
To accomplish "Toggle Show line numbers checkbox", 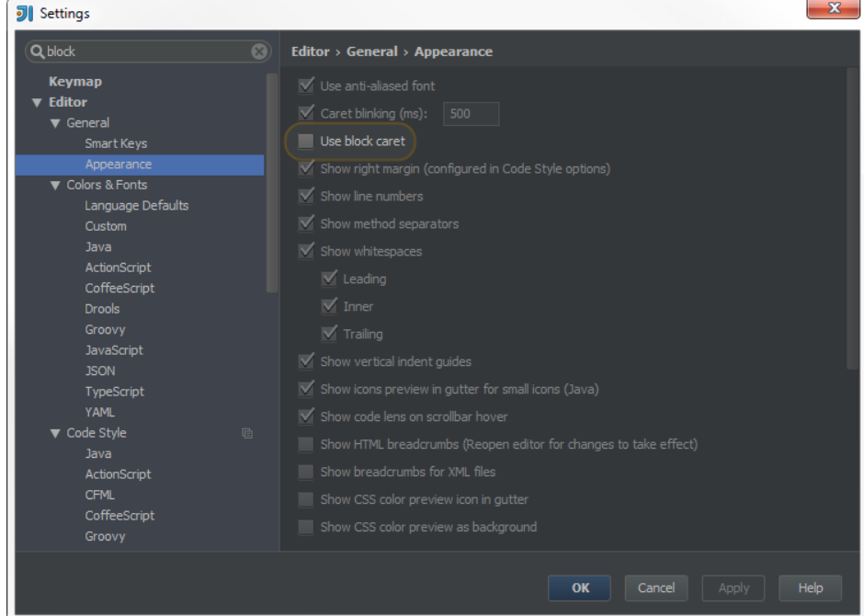I will click(x=305, y=197).
